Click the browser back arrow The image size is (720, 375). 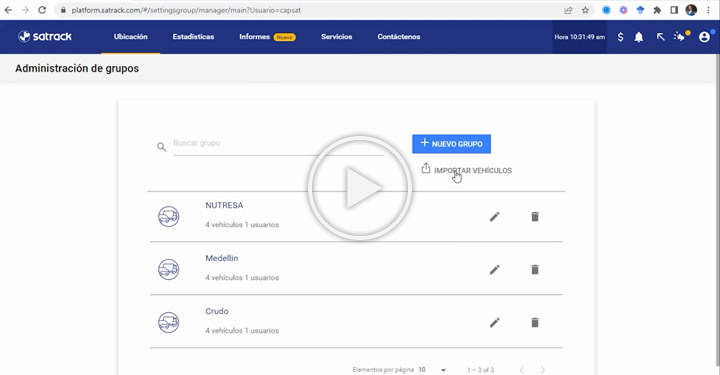coord(8,10)
